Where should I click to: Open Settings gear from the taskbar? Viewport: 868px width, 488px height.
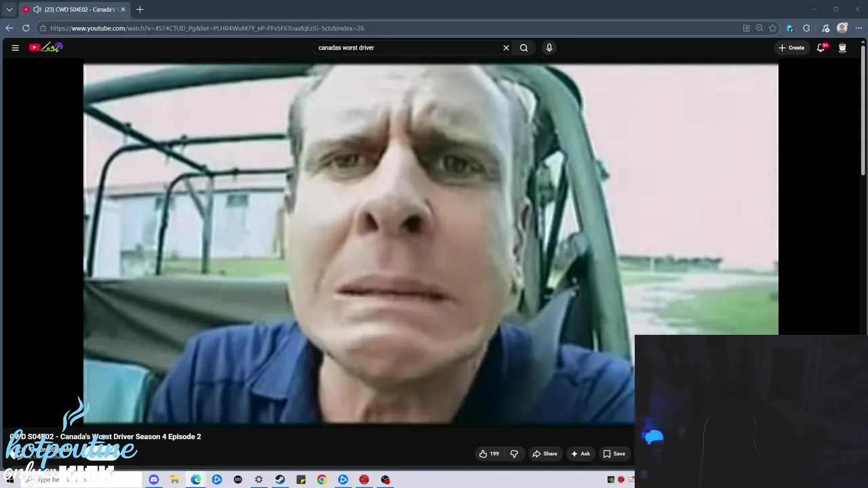click(x=258, y=480)
